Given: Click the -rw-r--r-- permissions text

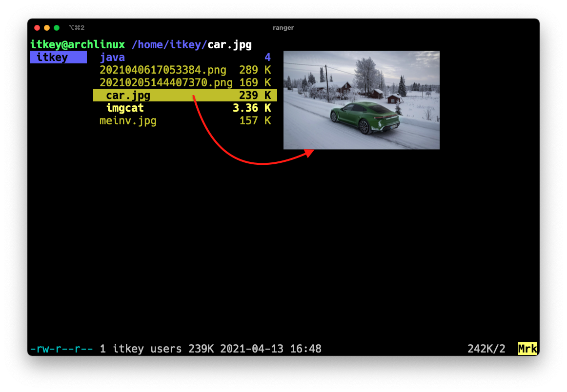Looking at the screenshot, I should [x=61, y=349].
